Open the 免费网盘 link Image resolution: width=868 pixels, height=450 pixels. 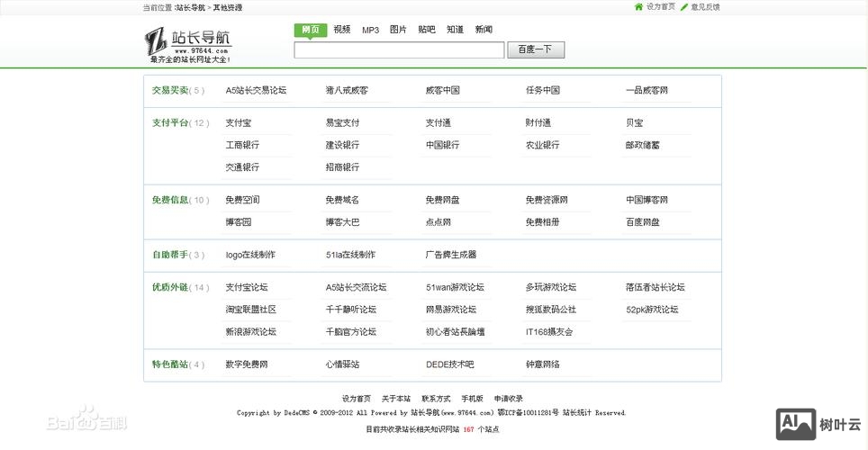442,200
